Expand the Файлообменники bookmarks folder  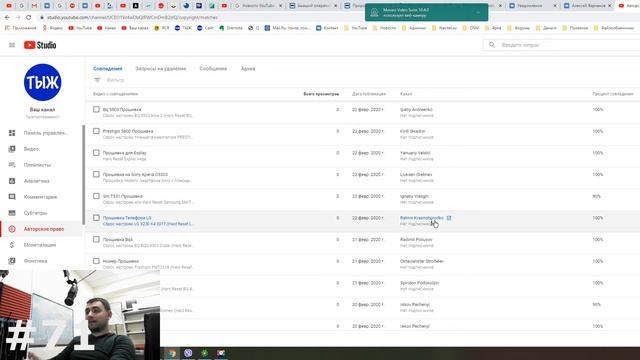pos(613,28)
